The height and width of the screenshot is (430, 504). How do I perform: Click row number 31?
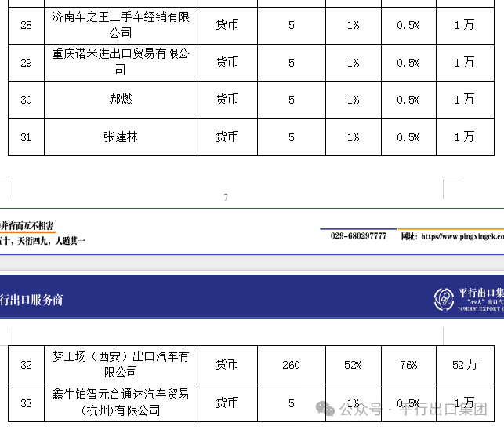click(x=26, y=137)
